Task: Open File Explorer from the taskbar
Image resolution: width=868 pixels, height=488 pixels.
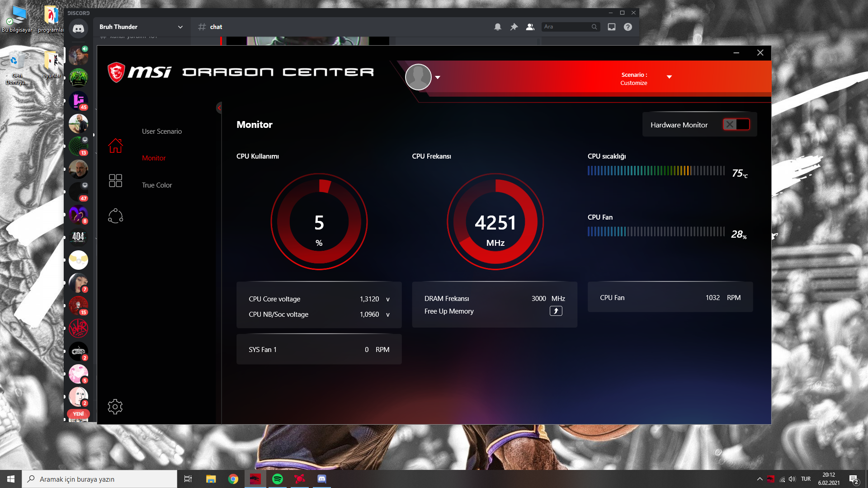Action: coord(211,479)
